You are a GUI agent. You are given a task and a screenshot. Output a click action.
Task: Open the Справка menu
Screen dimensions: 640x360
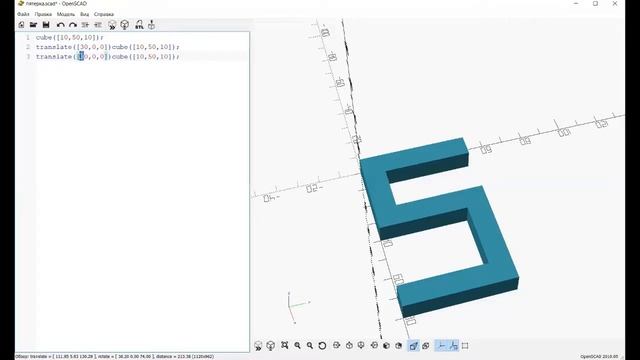pos(104,14)
